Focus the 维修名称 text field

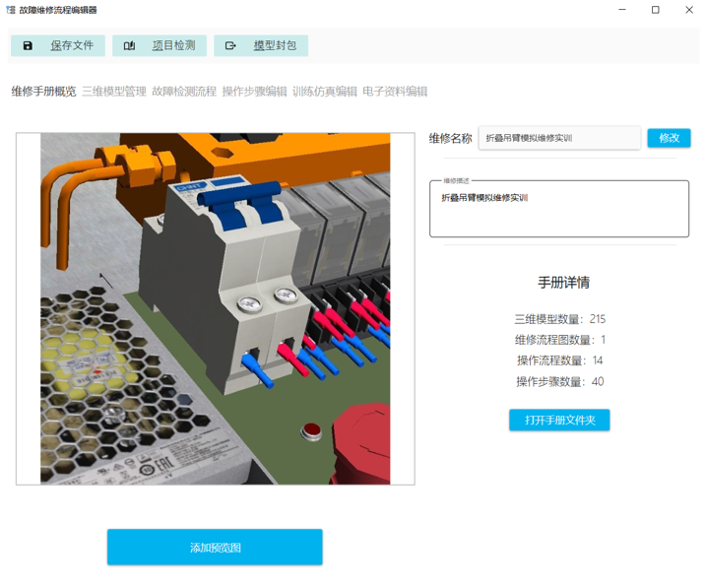[x=558, y=138]
